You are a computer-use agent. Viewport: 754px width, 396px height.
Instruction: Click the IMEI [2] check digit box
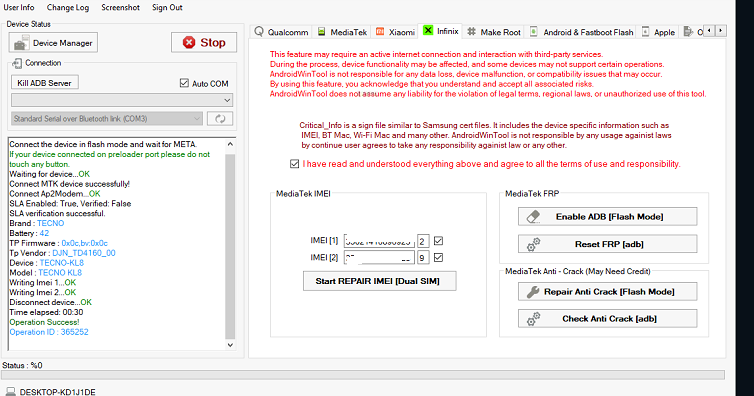tap(423, 258)
